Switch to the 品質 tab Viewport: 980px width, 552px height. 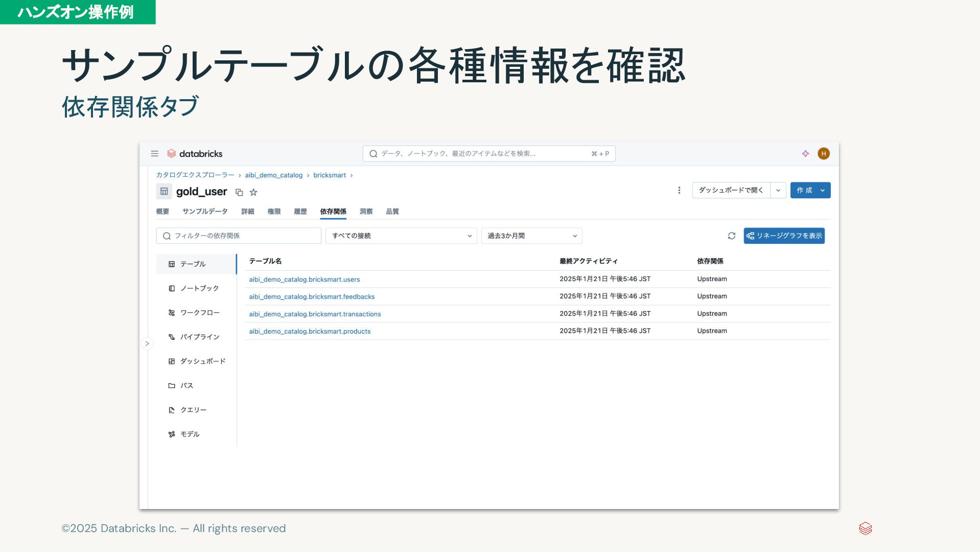[392, 212]
